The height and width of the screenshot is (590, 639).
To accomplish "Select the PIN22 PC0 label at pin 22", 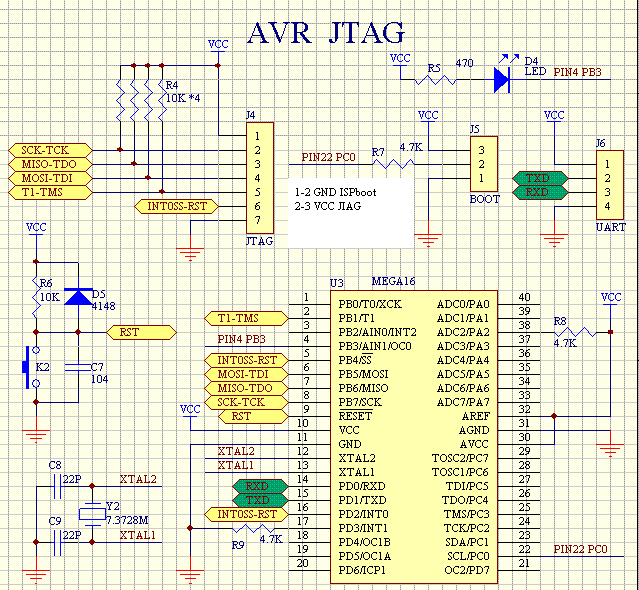I will point(580,549).
